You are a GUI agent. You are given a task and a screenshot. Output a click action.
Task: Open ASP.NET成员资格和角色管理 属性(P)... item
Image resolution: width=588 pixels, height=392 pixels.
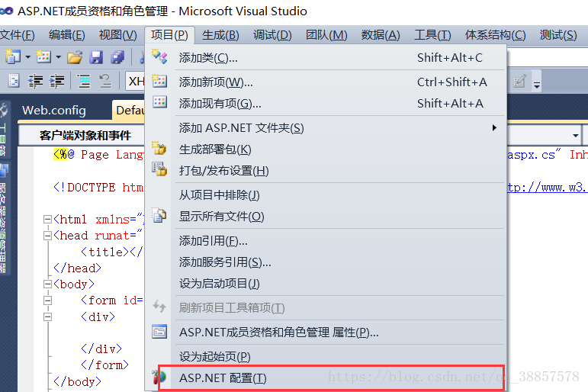tap(326, 333)
